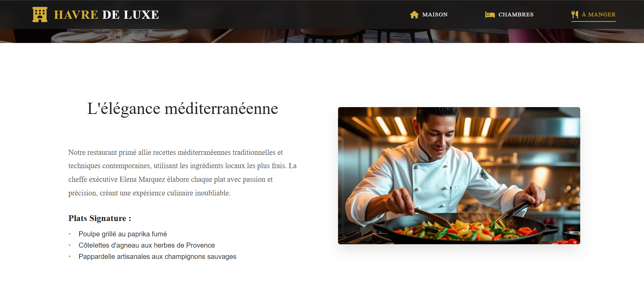This screenshot has width=644, height=307.
Task: Click the house icon beside Maison
Action: pos(414,15)
